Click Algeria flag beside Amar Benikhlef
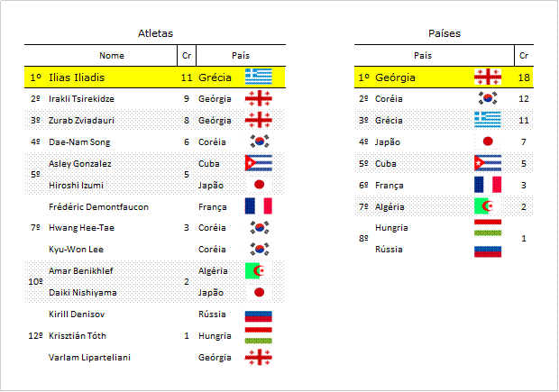 coord(255,271)
